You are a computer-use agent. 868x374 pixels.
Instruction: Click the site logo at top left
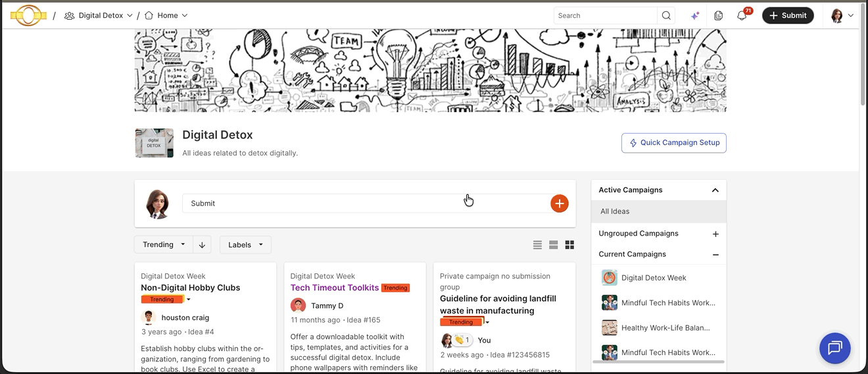(x=28, y=15)
